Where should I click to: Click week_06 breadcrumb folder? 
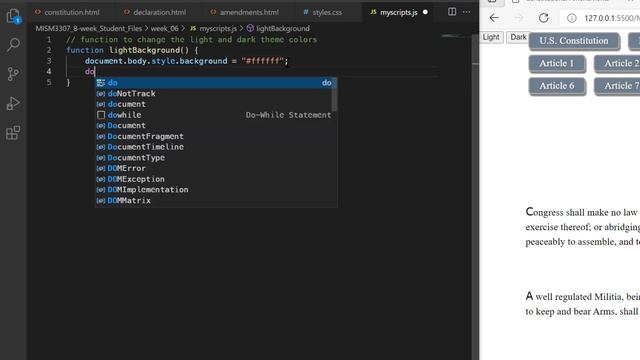pos(164,29)
